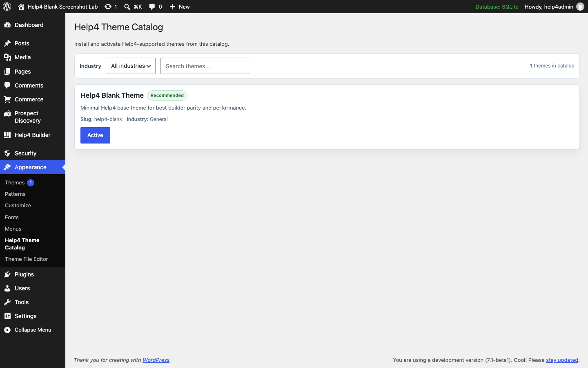Click the Plugins plug icon
Viewport: 588px width, 368px height.
[7, 274]
